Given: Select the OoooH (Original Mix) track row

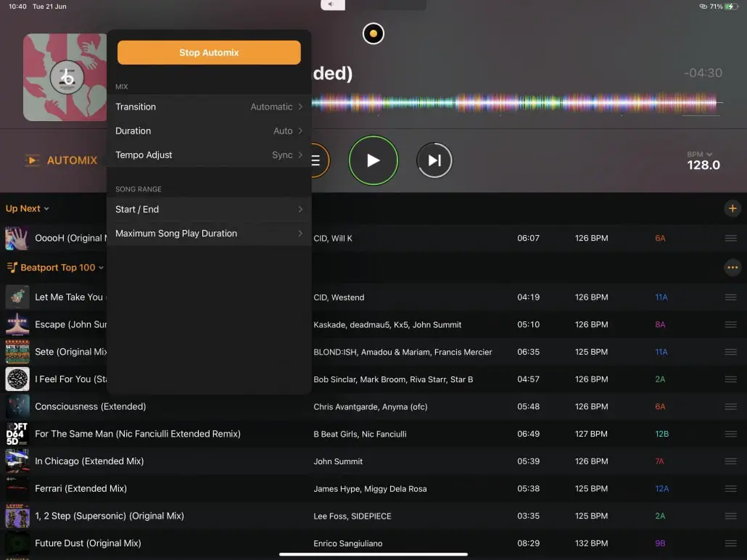Looking at the screenshot, I should click(x=373, y=238).
